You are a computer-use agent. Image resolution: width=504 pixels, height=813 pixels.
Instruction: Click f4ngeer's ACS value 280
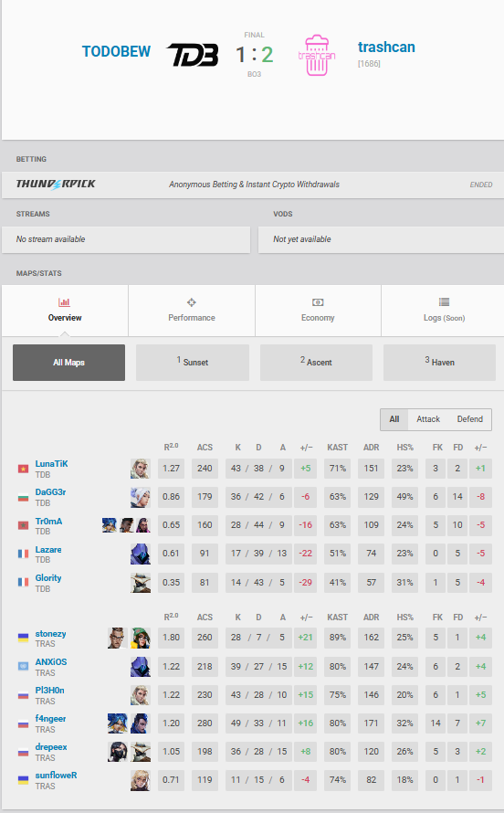[x=205, y=723]
